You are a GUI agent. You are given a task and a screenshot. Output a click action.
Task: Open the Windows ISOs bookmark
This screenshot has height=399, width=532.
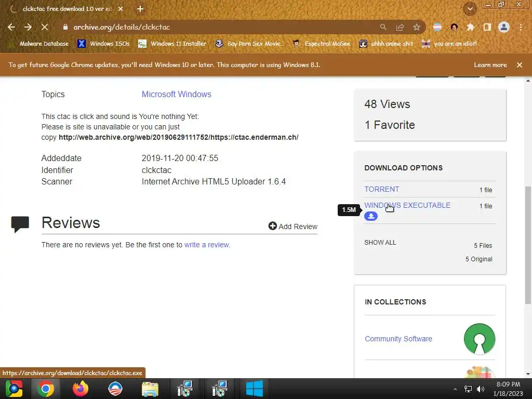104,44
